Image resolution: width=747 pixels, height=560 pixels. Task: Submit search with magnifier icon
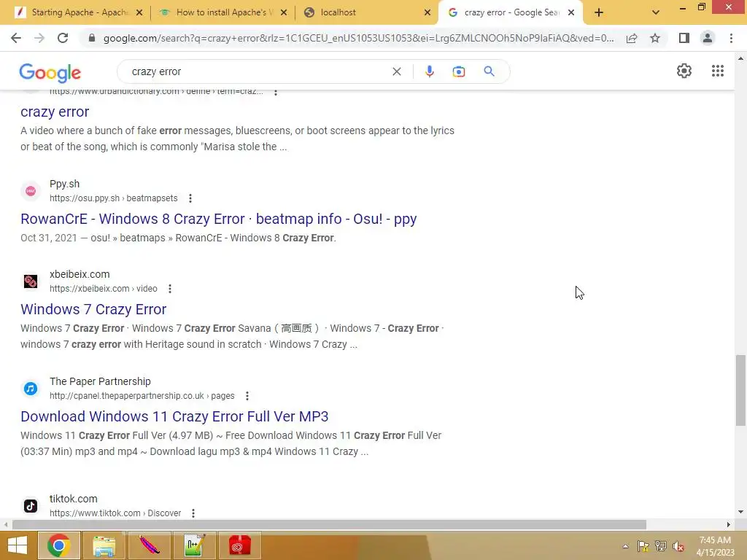489,71
